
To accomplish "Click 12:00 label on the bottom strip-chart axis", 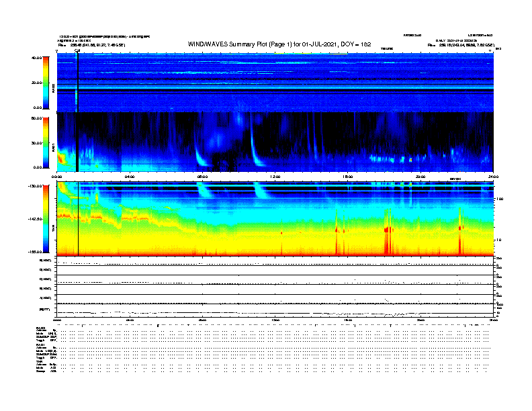I will [x=275, y=320].
